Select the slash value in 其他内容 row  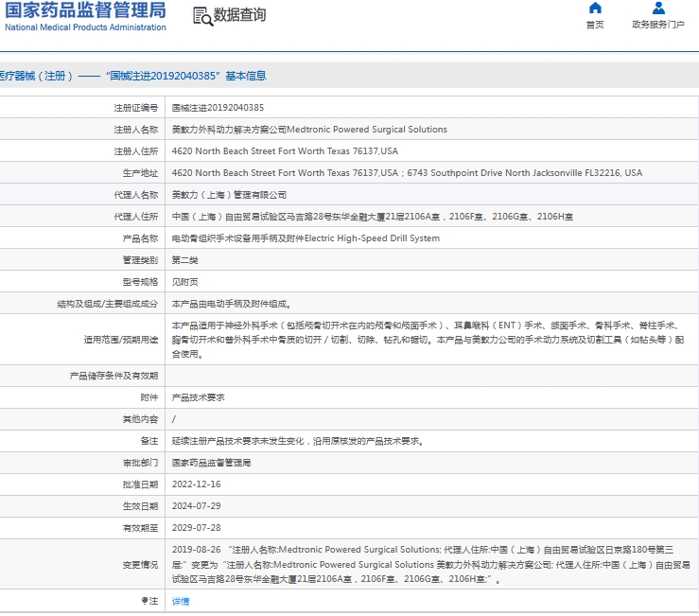tap(174, 419)
